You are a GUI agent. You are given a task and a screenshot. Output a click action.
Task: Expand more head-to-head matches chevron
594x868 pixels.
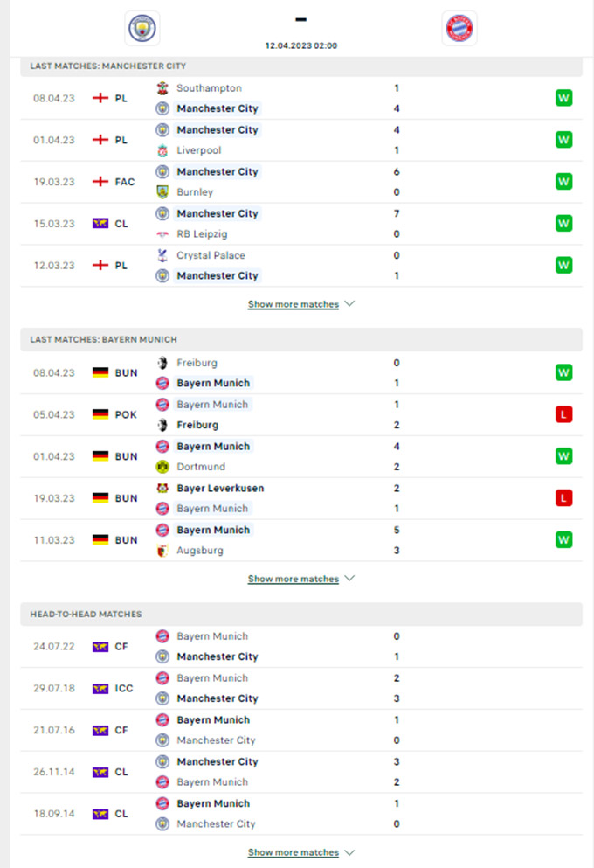tap(349, 852)
